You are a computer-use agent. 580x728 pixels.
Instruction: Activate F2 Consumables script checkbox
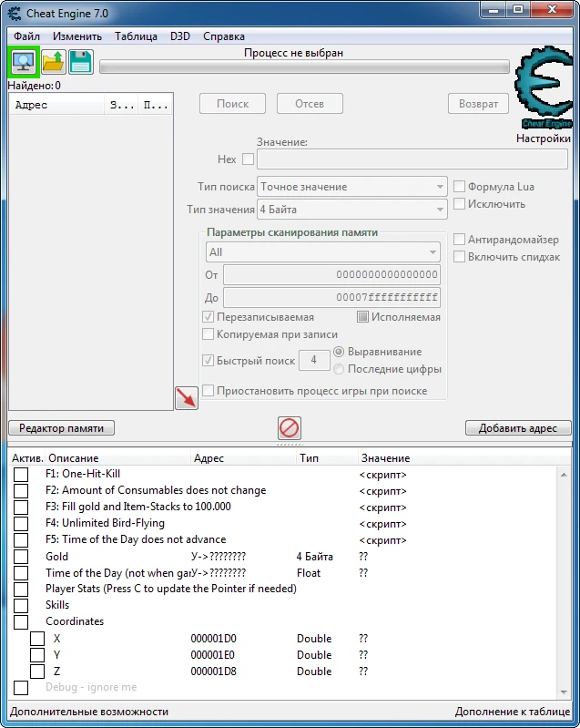click(x=21, y=491)
